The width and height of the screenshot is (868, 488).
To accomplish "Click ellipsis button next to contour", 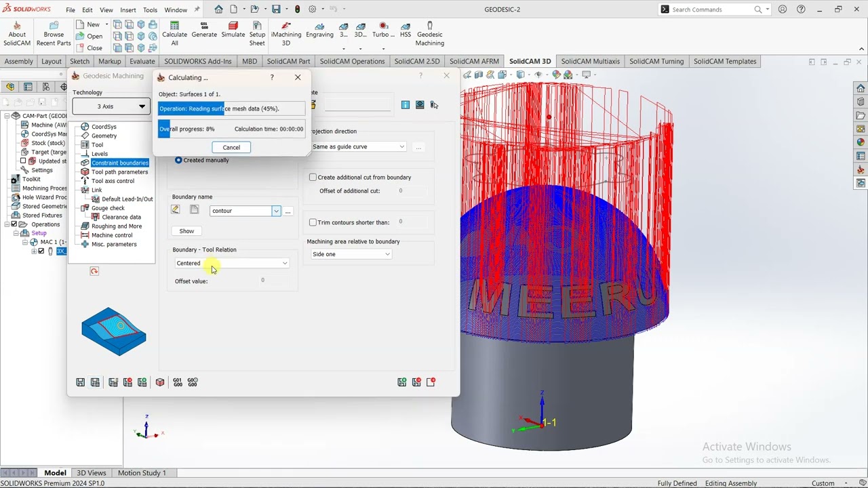I will pos(288,211).
